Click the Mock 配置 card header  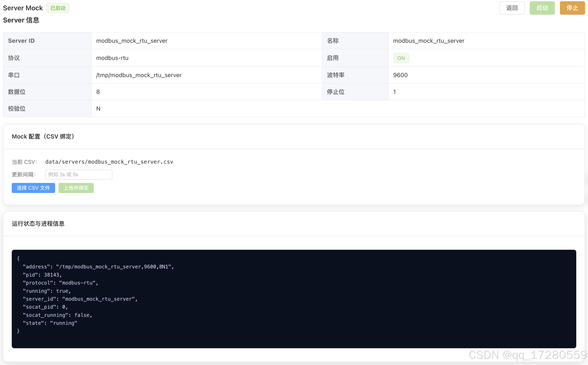point(43,137)
